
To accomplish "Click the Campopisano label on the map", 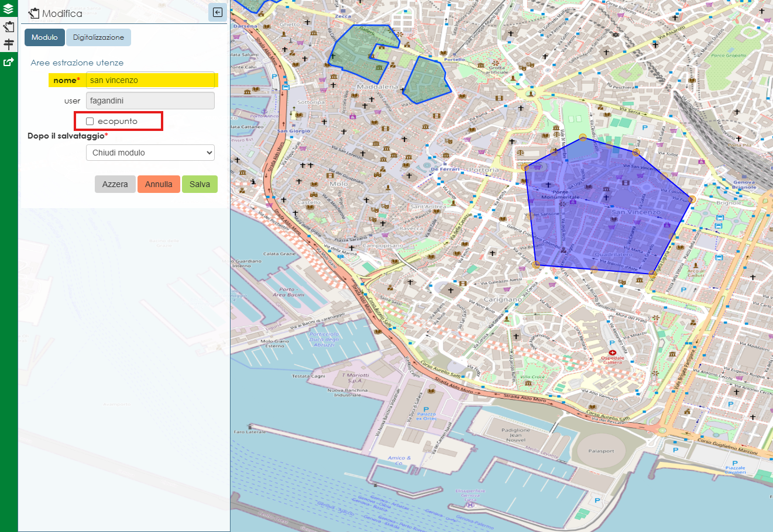I will (x=383, y=246).
